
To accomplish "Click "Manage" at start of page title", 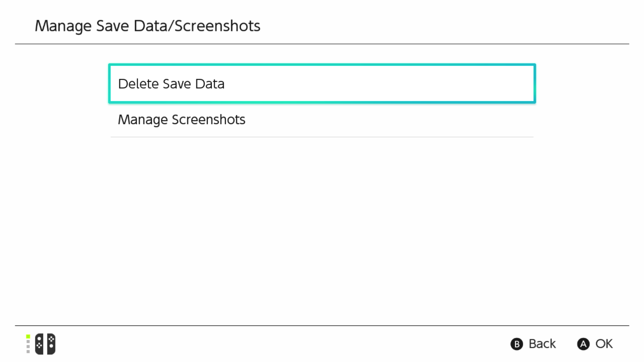I will 63,26.
